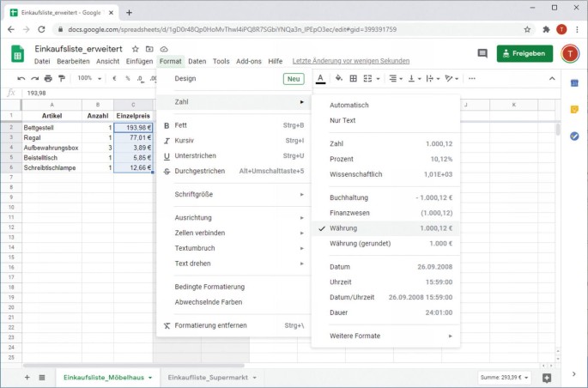588x388 pixels.
Task: Click Formatierung entfernen
Action: 234,325
